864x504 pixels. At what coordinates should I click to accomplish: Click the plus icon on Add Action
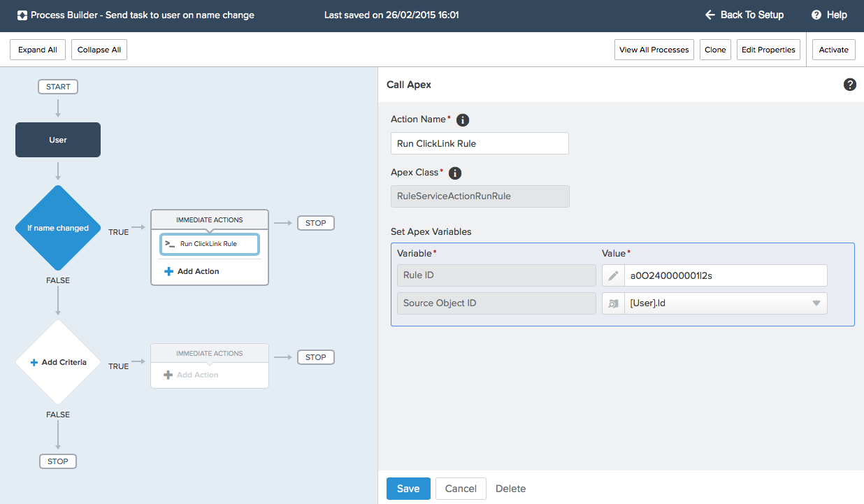pyautogui.click(x=168, y=271)
